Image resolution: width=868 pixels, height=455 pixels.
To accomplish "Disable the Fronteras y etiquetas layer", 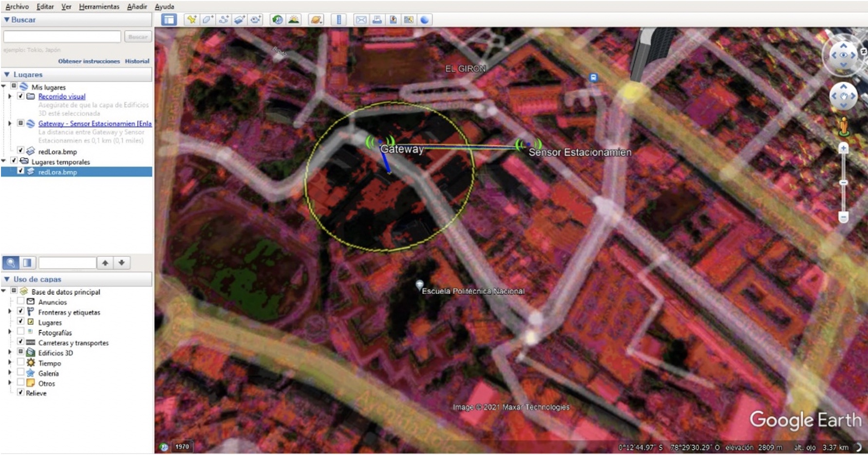I will tap(20, 311).
